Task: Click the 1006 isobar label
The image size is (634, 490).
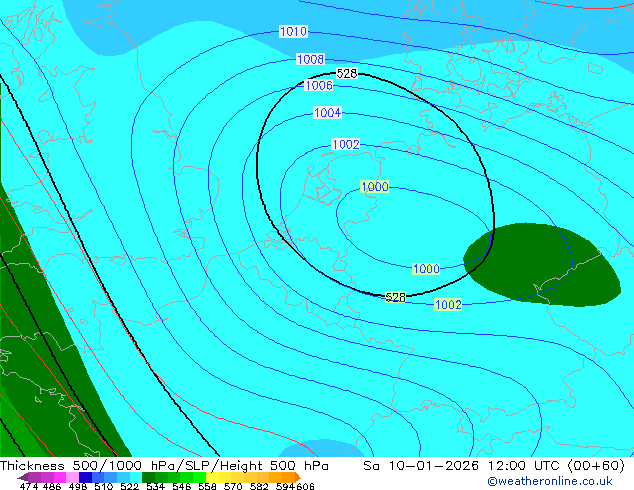Action: point(319,85)
